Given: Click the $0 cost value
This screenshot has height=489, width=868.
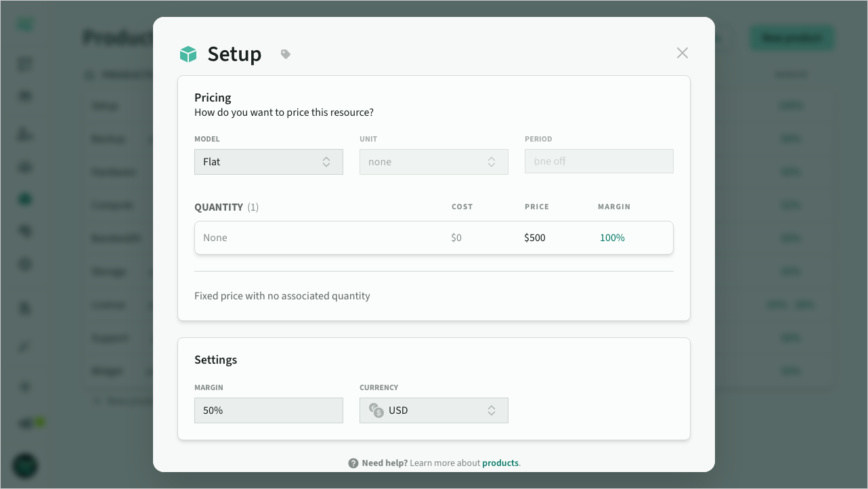Looking at the screenshot, I should (x=456, y=238).
